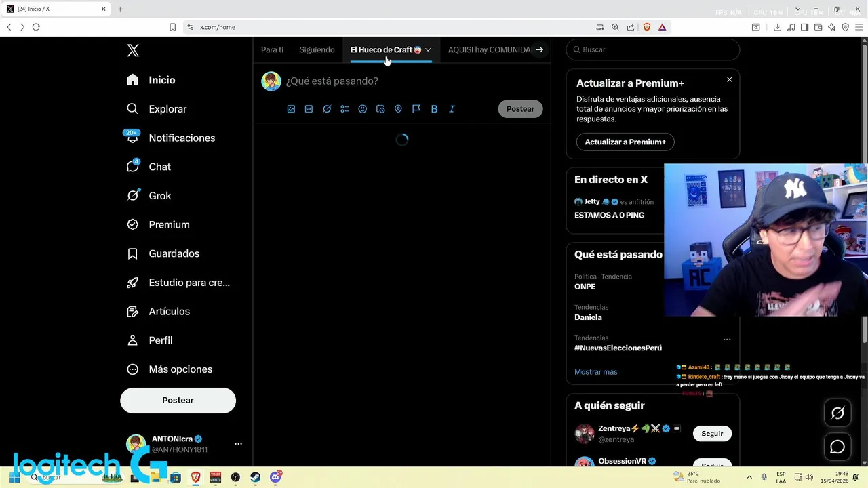
Task: Open ESTAMOS A 0 PING live stream
Action: pos(609,215)
